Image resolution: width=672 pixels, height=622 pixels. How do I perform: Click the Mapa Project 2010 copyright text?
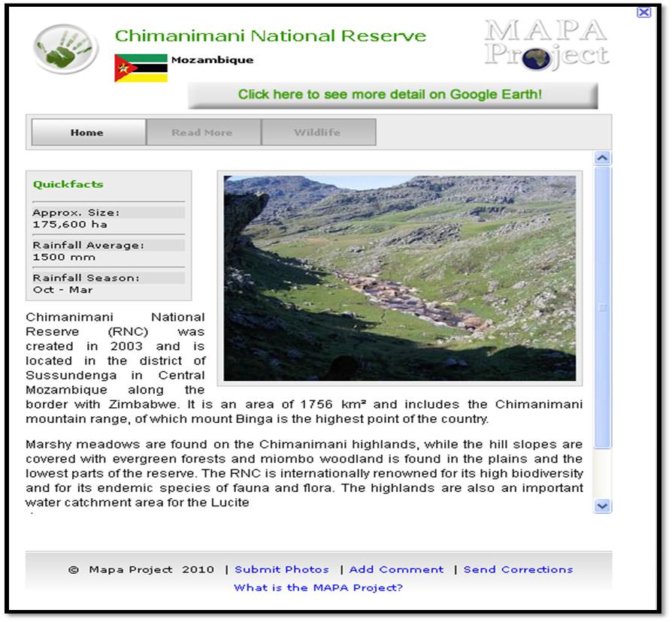click(x=141, y=569)
